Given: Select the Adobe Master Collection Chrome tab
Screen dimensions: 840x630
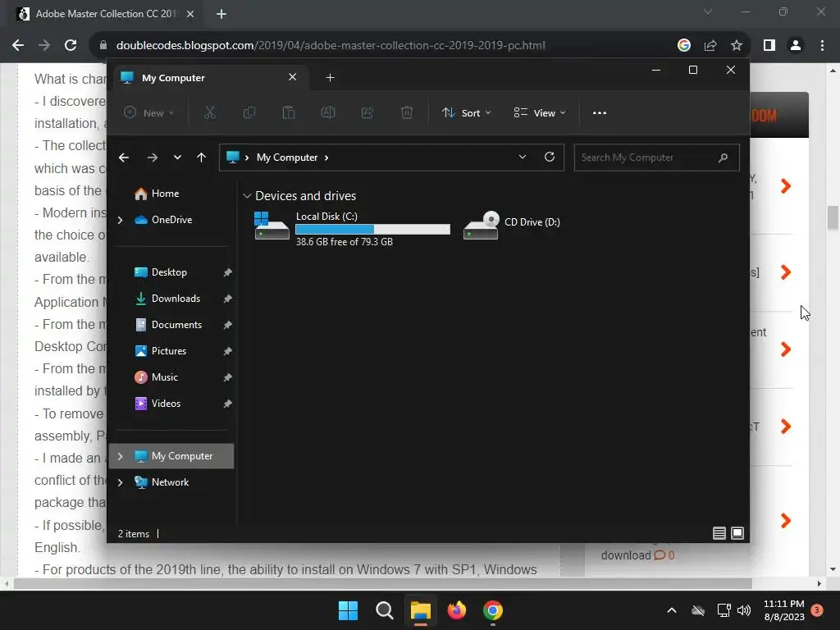Looking at the screenshot, I should click(x=106, y=14).
